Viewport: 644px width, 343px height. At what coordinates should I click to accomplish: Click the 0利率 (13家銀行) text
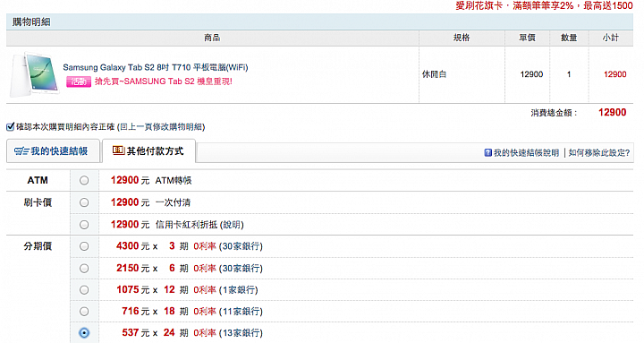tap(228, 333)
